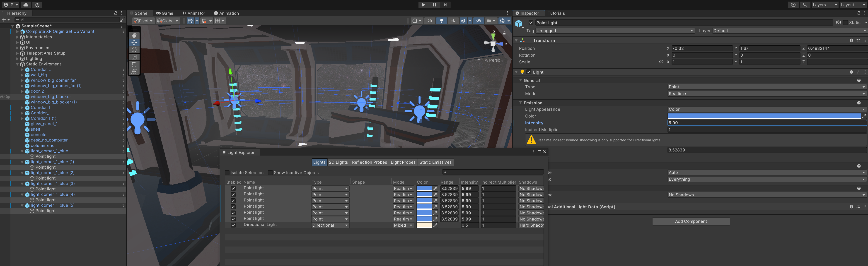
Task: Open the Undo History clock icon
Action: pos(793,5)
